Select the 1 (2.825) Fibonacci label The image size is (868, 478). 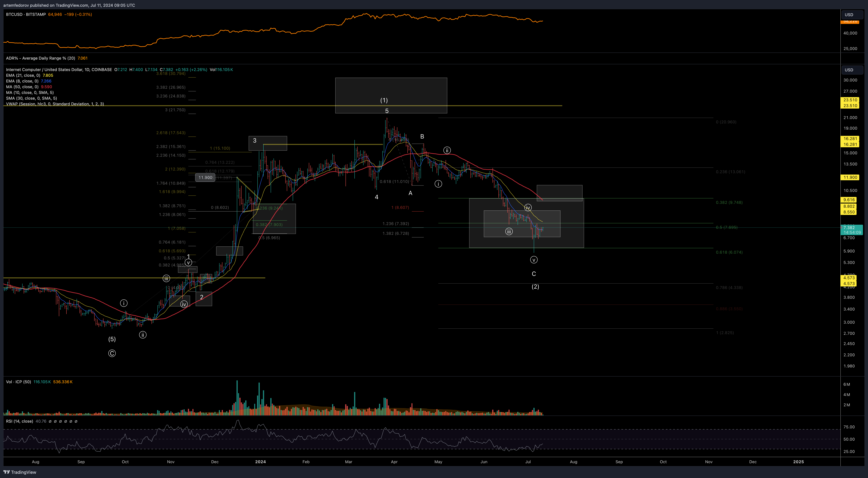pyautogui.click(x=725, y=333)
